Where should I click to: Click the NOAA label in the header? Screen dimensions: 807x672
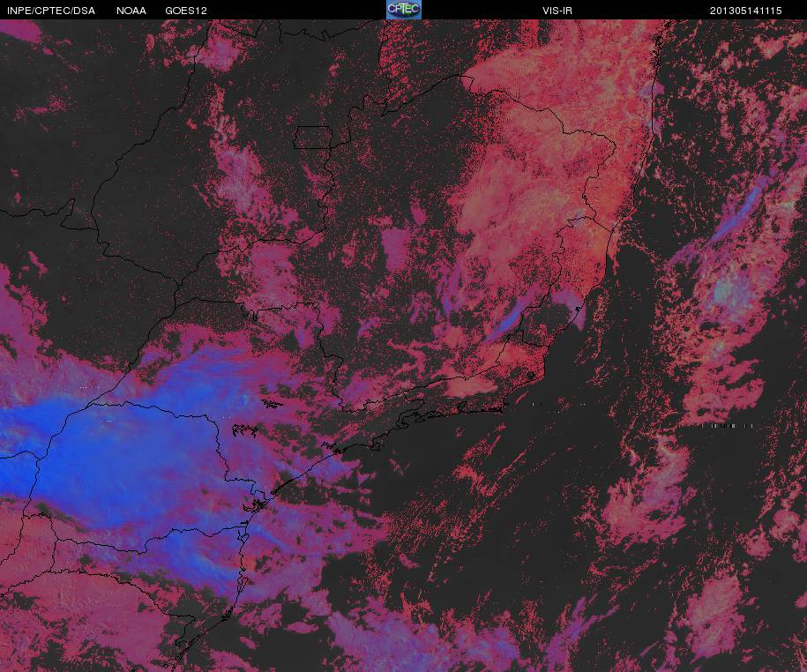coord(131,11)
